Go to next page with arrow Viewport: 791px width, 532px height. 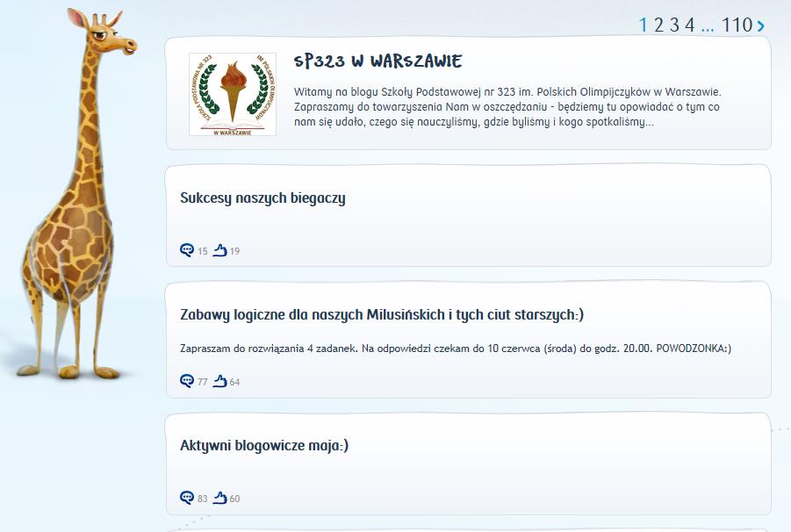(x=761, y=25)
